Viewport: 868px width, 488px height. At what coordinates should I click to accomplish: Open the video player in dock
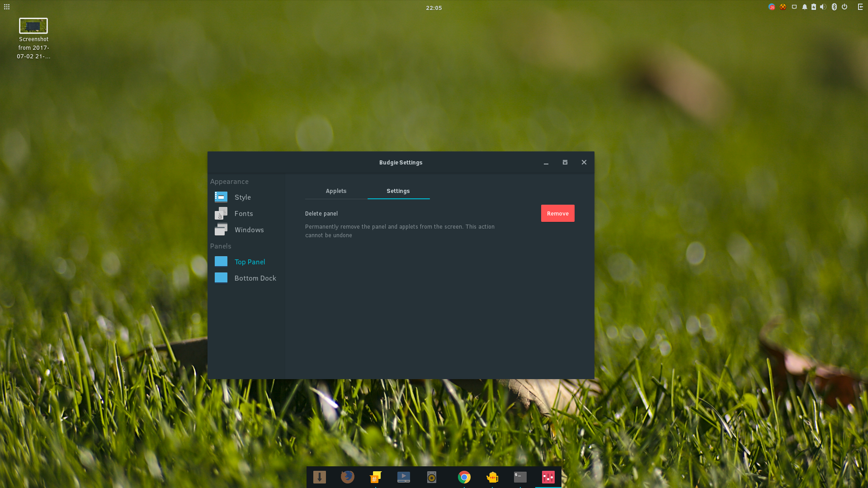pyautogui.click(x=404, y=477)
